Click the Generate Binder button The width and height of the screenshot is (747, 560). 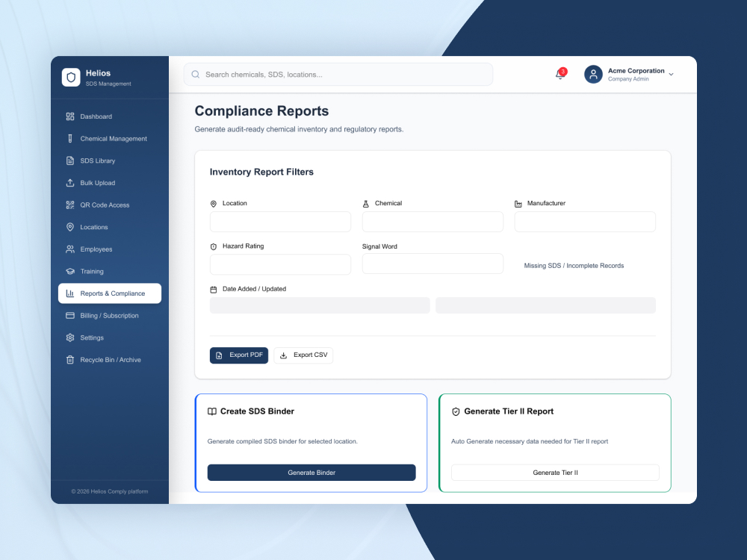(311, 473)
